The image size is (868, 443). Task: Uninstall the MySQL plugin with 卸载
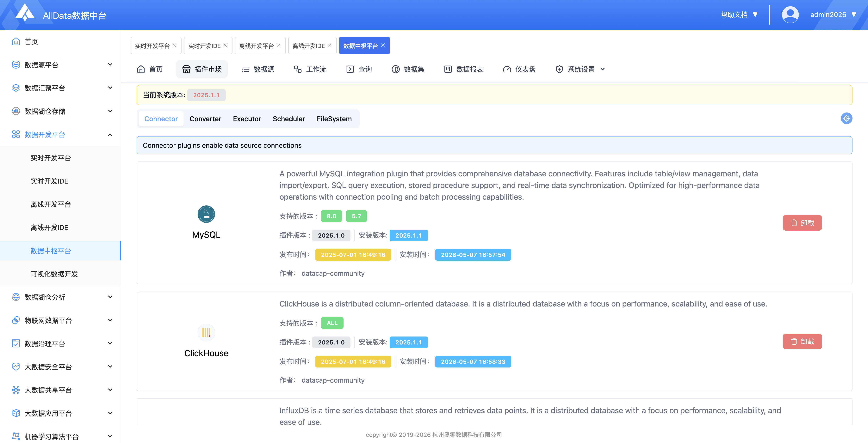[802, 223]
